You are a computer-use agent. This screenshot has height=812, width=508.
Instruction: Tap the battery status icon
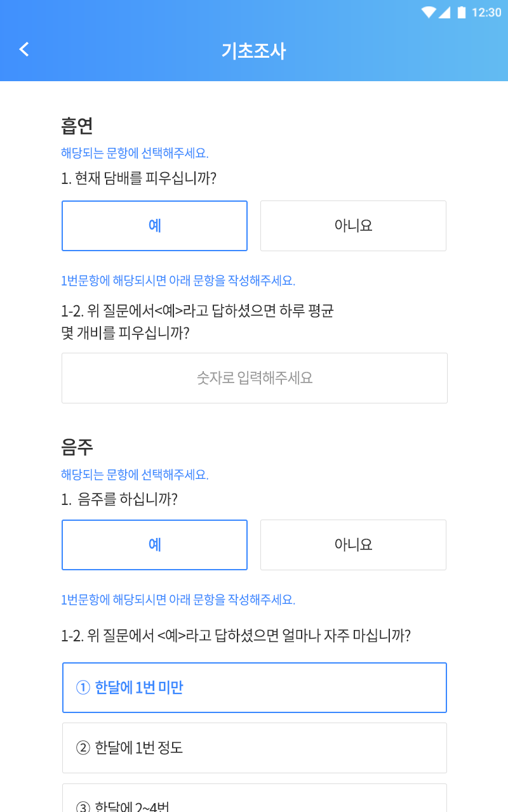point(461,12)
